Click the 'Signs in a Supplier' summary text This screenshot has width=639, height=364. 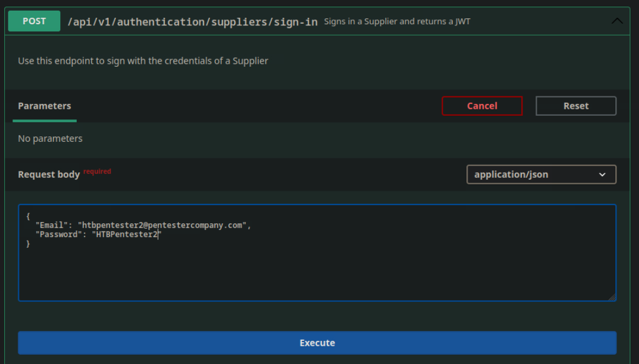coord(396,22)
